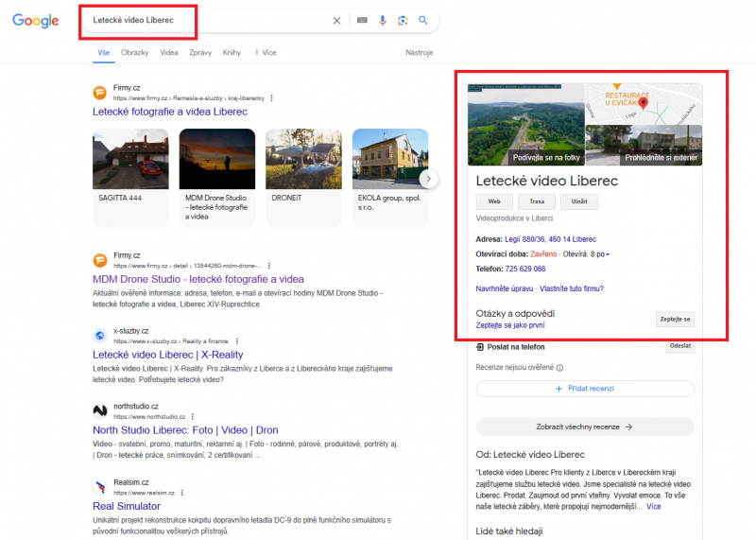Click Navrhněte úpravu link
756x540 pixels.
coord(505,288)
